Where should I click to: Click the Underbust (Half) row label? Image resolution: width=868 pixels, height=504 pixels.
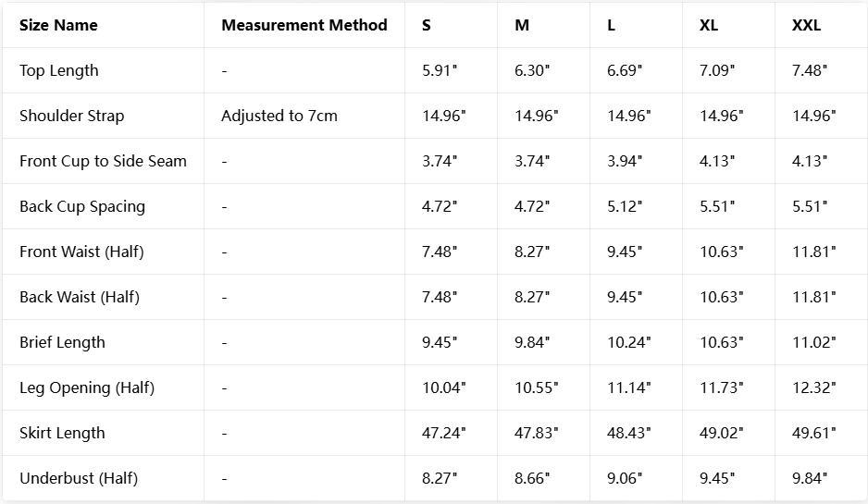[x=79, y=479]
